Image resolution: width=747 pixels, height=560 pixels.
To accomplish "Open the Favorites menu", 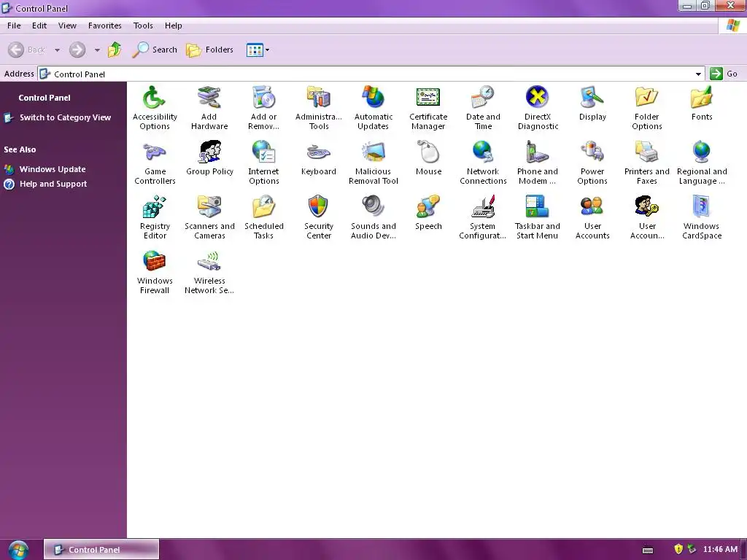I will [105, 26].
